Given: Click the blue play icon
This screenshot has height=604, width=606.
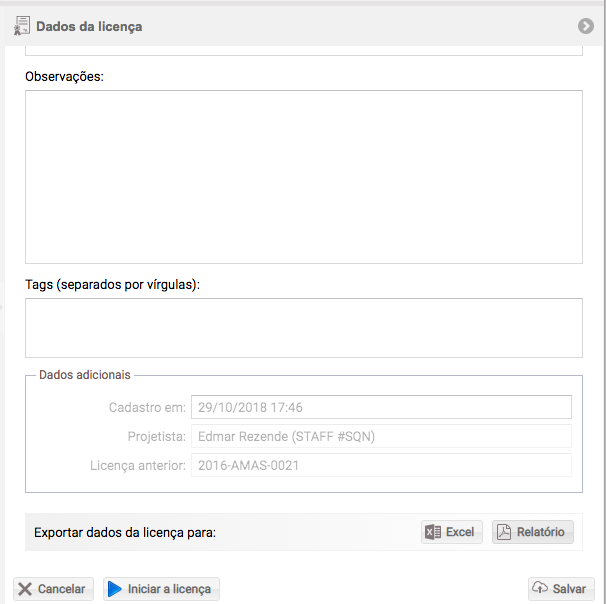Looking at the screenshot, I should (114, 589).
